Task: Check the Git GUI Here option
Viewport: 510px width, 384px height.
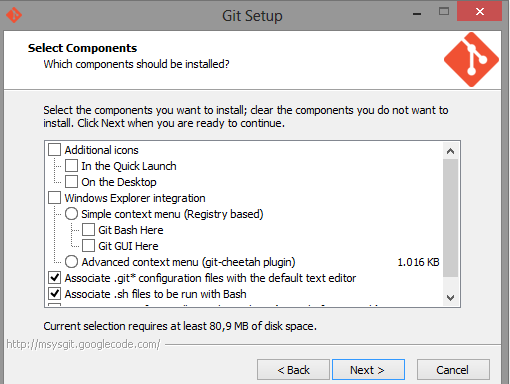Action: [88, 246]
